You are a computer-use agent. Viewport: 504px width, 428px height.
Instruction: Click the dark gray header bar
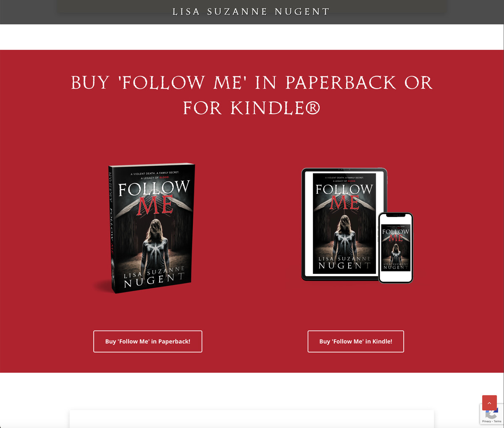[x=252, y=12]
